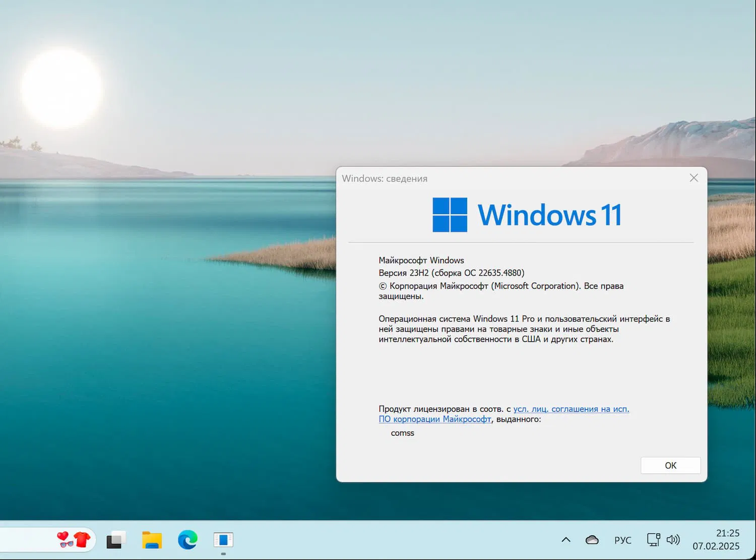Click the ПО корпорации Майкрософт link
This screenshot has width=756, height=560.
point(434,419)
